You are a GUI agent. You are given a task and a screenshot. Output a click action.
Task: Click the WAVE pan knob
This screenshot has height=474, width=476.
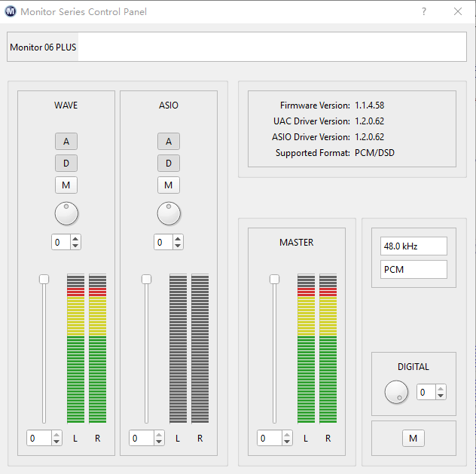pos(66,213)
